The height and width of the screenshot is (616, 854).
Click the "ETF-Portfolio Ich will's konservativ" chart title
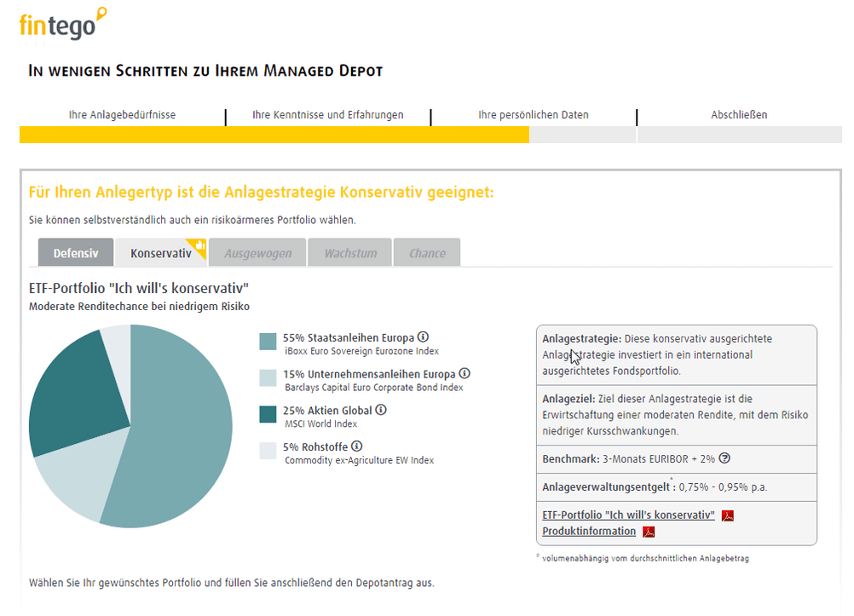coord(139,288)
